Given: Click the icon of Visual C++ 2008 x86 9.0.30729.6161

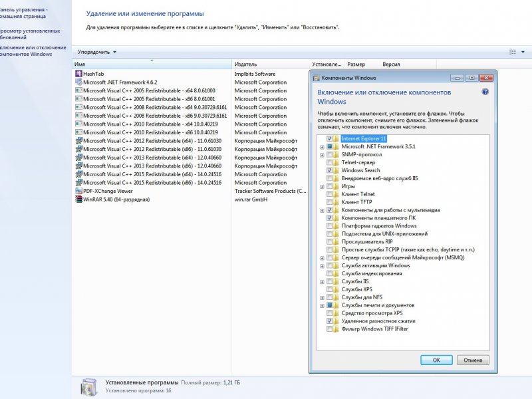Looking at the screenshot, I should tap(78, 116).
